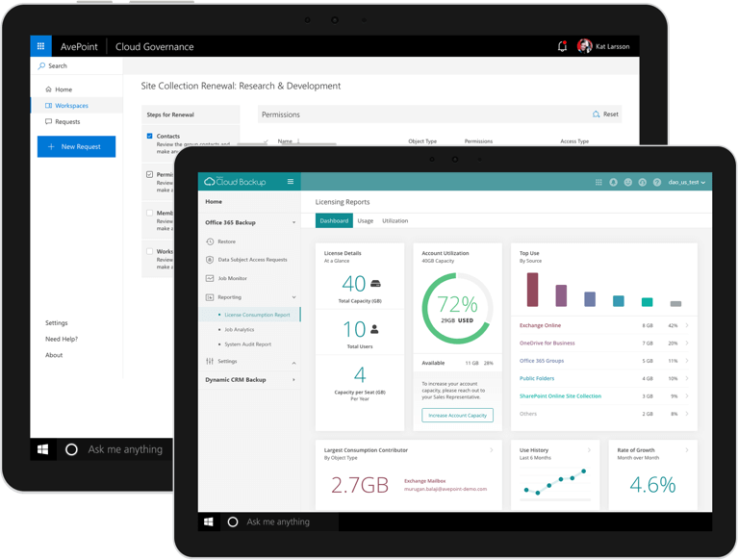Click the teal bar in Top Use chart
Screen dimensions: 738x560
648,302
